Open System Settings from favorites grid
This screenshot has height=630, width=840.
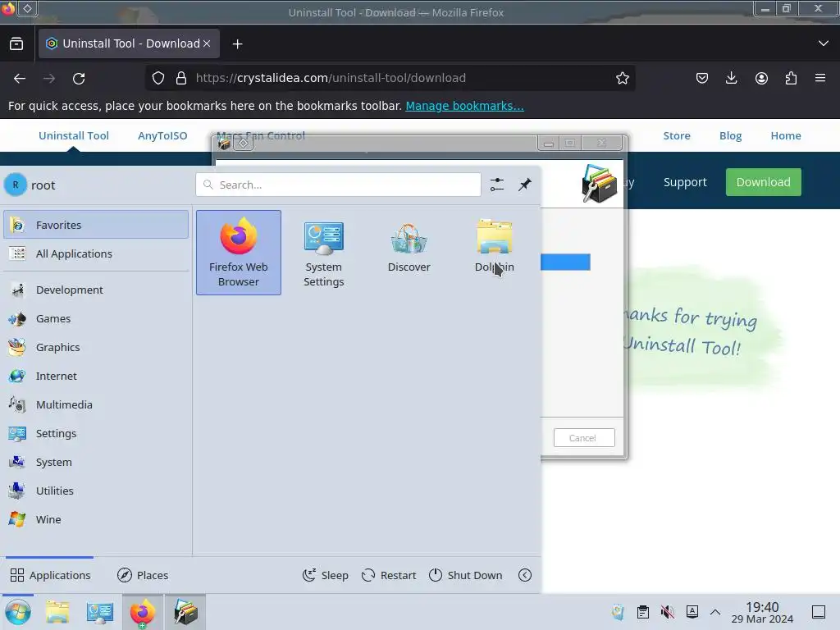tap(323, 253)
